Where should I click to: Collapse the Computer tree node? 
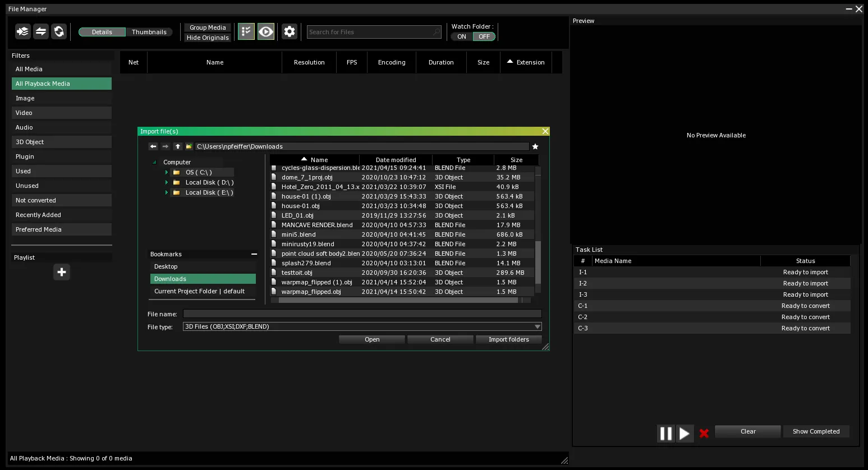[155, 162]
